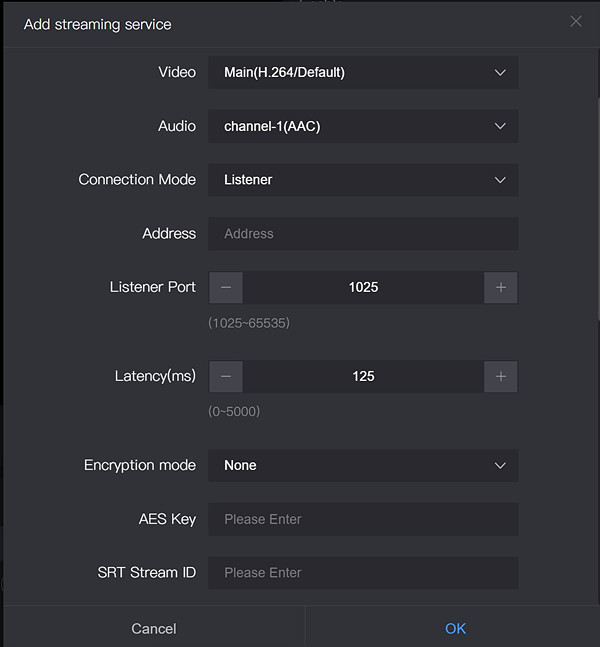The image size is (600, 647).
Task: Click the Latency value field showing 125
Action: [x=363, y=376]
